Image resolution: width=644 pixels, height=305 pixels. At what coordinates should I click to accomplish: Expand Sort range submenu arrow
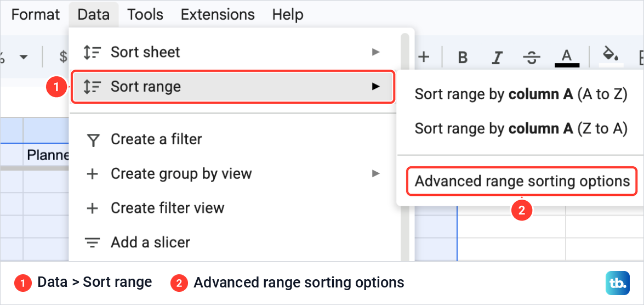pyautogui.click(x=375, y=87)
